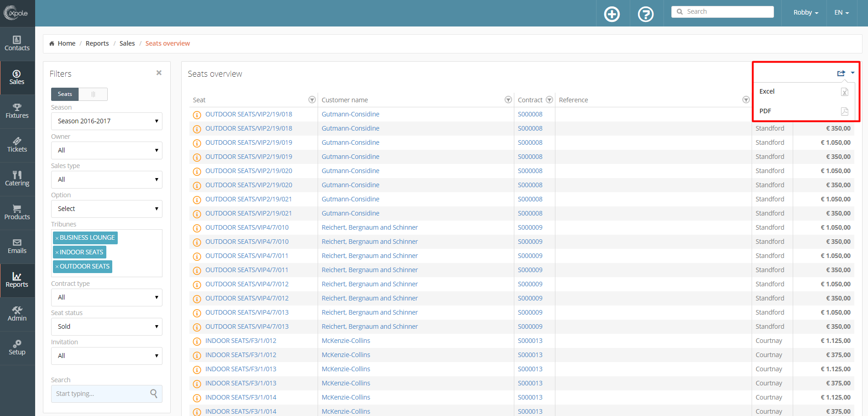Click the search magnifier icon in filters
This screenshot has height=416, width=868.
[154, 393]
